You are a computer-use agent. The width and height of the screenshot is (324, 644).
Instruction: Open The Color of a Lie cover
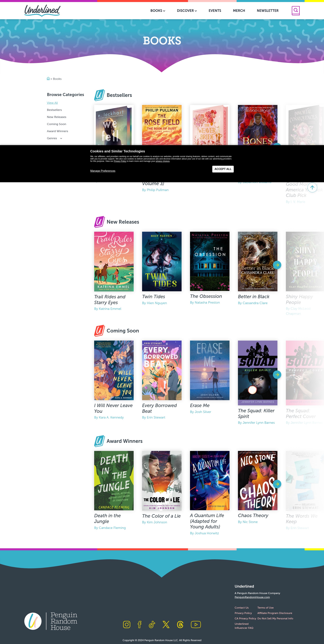point(162,481)
